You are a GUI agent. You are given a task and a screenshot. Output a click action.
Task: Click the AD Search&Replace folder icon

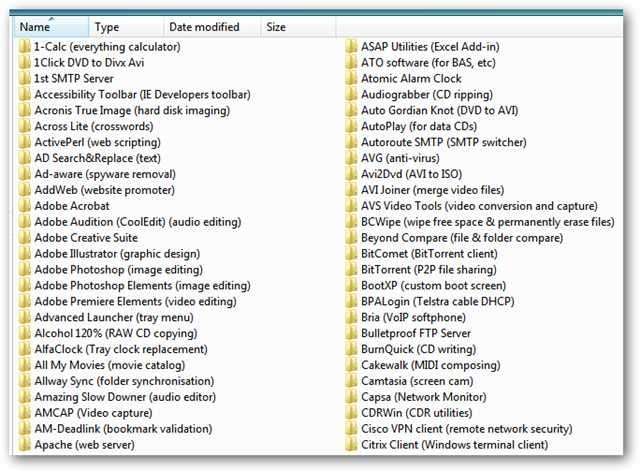[x=24, y=158]
